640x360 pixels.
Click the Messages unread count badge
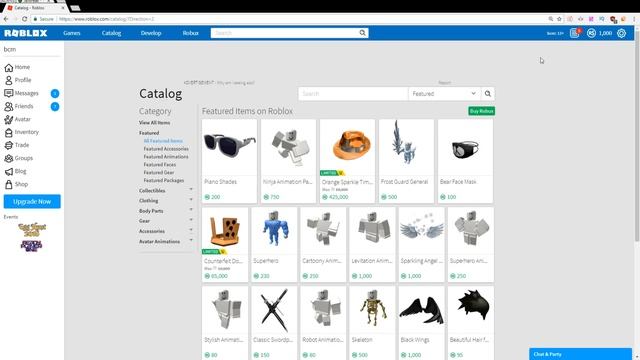pyautogui.click(x=55, y=93)
